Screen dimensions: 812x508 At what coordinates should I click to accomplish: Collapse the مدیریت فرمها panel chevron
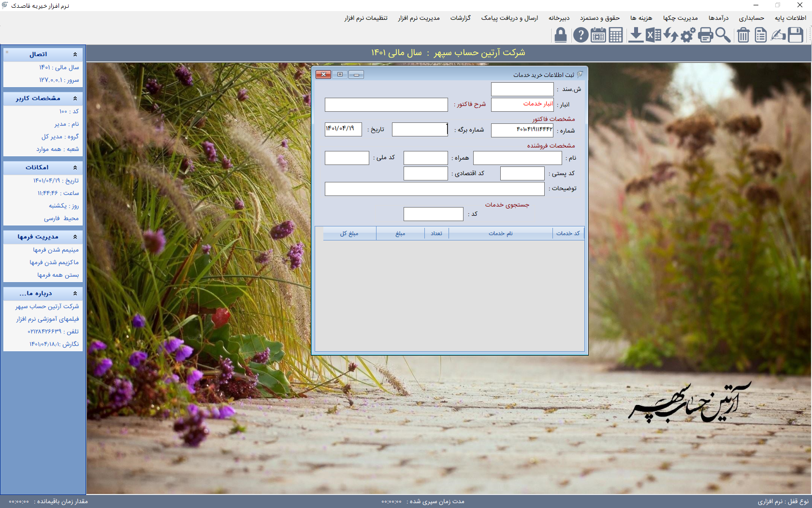click(75, 237)
